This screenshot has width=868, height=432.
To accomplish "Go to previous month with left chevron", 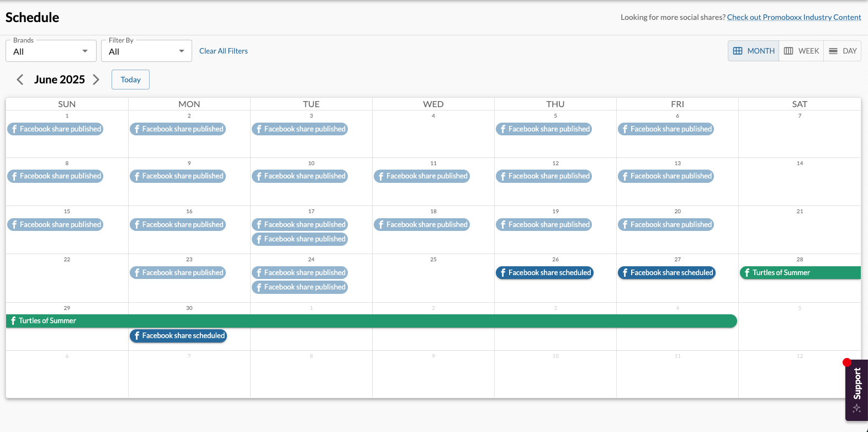I will pyautogui.click(x=20, y=80).
